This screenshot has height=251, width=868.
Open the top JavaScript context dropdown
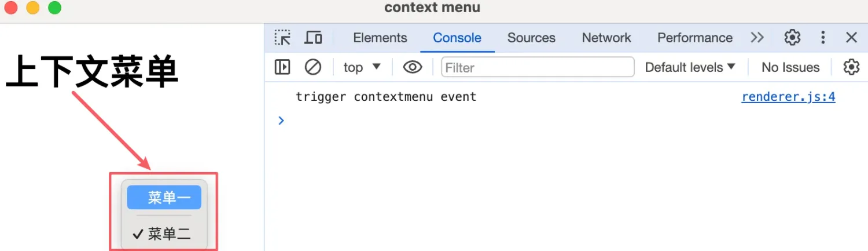(362, 67)
